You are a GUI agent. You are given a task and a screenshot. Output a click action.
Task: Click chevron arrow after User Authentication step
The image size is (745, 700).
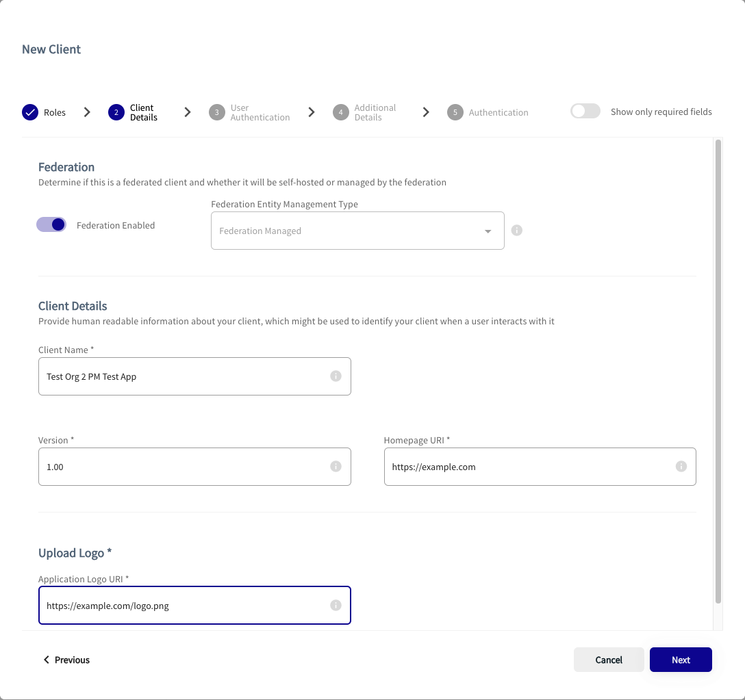pyautogui.click(x=312, y=112)
